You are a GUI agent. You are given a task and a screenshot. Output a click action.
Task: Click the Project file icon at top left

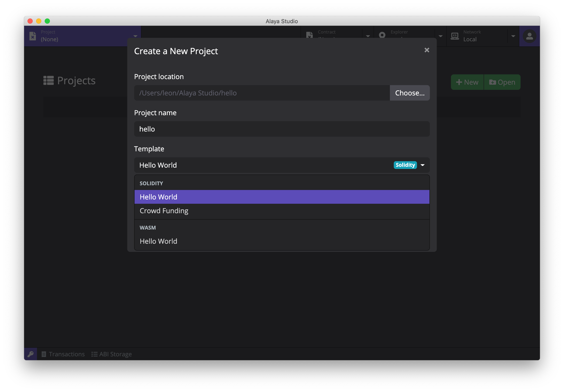[33, 36]
